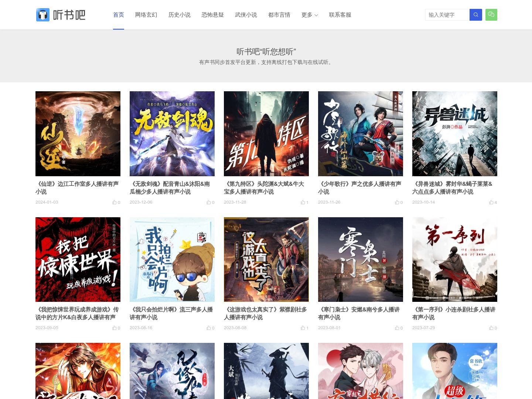Viewport: 532px width, 399px height.
Task: Like the 这游戏也太真实了 thumbs-up icon
Action: click(303, 328)
